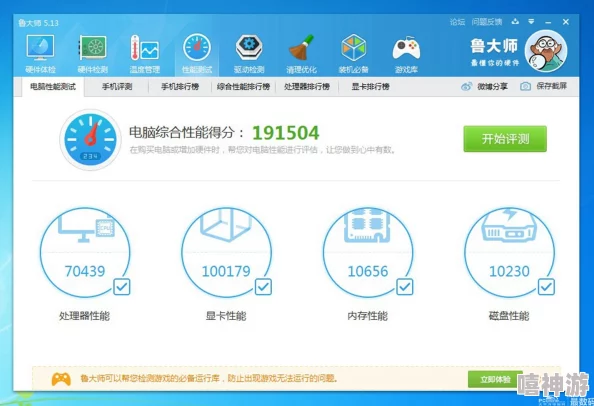Viewport: 594px width, 406px height.
Task: Minimize the 鲁大师 window
Action: coord(548,22)
